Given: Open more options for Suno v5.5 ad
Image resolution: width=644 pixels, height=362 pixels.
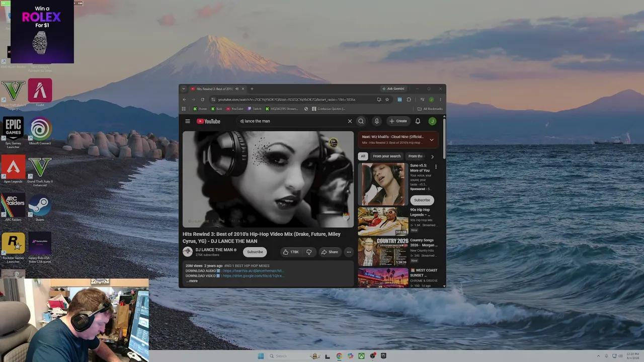Looking at the screenshot, I should [436, 166].
